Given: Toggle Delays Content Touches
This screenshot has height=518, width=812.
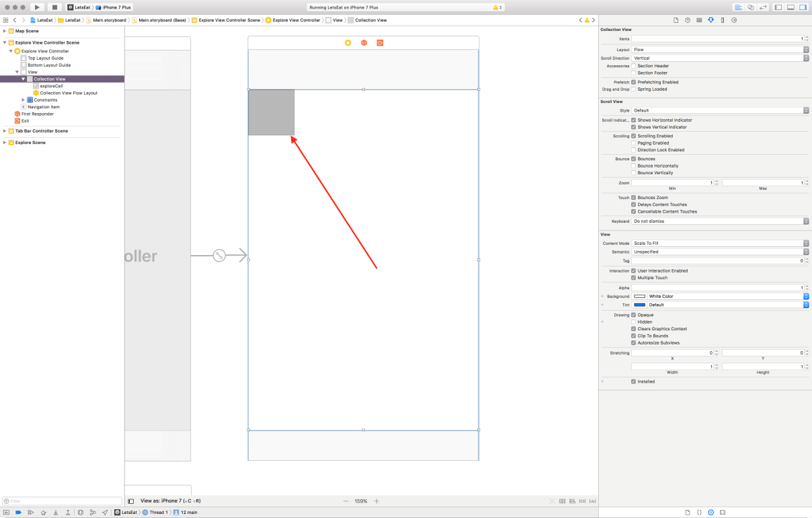Looking at the screenshot, I should 633,205.
